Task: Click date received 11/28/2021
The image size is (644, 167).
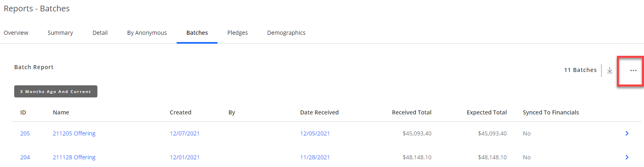Action: point(315,157)
